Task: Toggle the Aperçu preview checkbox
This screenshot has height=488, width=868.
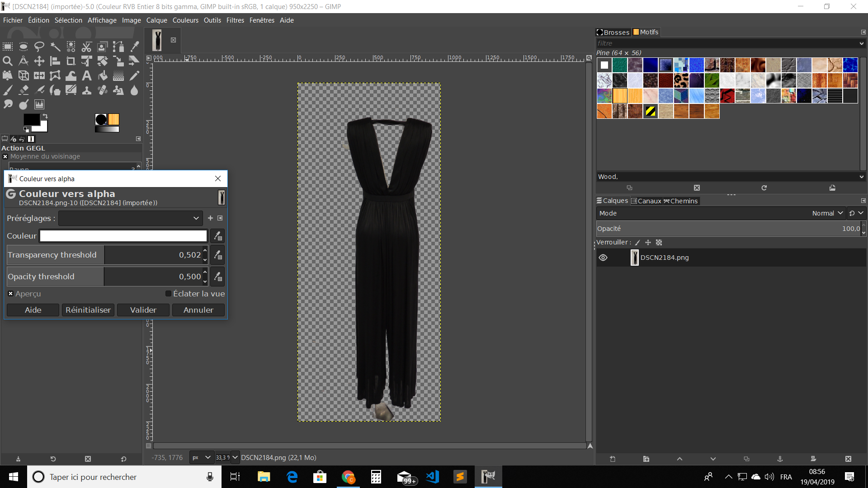Action: pyautogui.click(x=11, y=294)
